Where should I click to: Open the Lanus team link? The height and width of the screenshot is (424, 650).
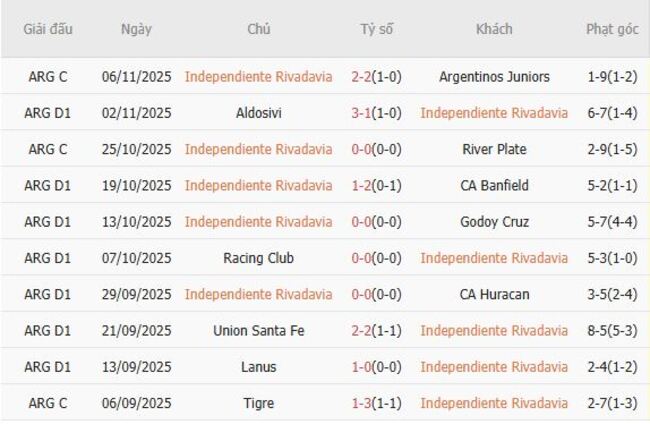coord(258,367)
